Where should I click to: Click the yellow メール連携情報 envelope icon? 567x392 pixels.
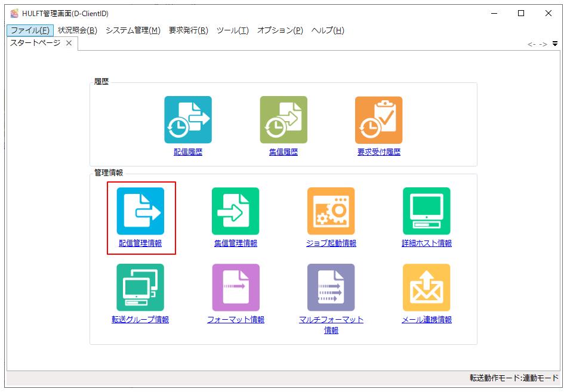(427, 288)
